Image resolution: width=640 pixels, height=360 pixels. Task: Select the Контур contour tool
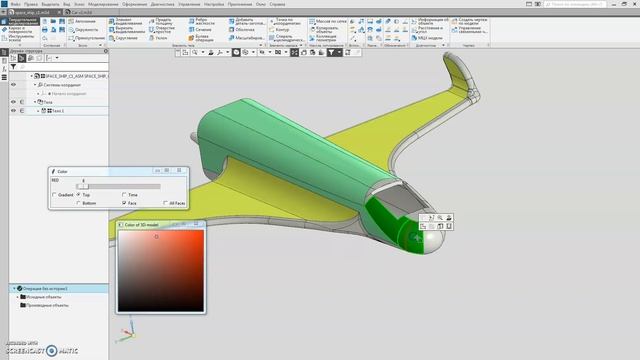point(279,30)
